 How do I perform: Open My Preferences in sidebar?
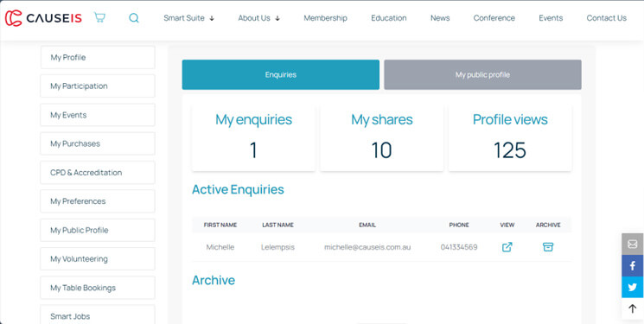coord(98,201)
